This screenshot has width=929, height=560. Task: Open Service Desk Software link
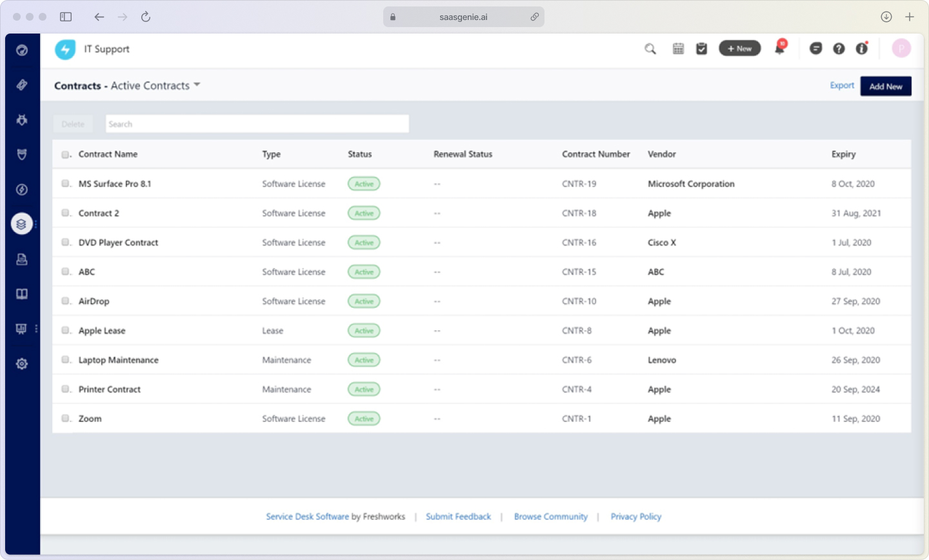(x=307, y=517)
